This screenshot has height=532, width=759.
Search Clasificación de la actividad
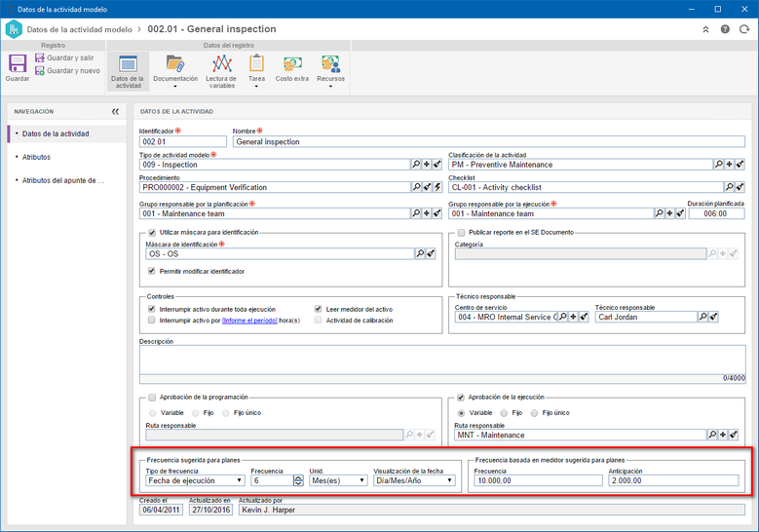[x=719, y=165]
